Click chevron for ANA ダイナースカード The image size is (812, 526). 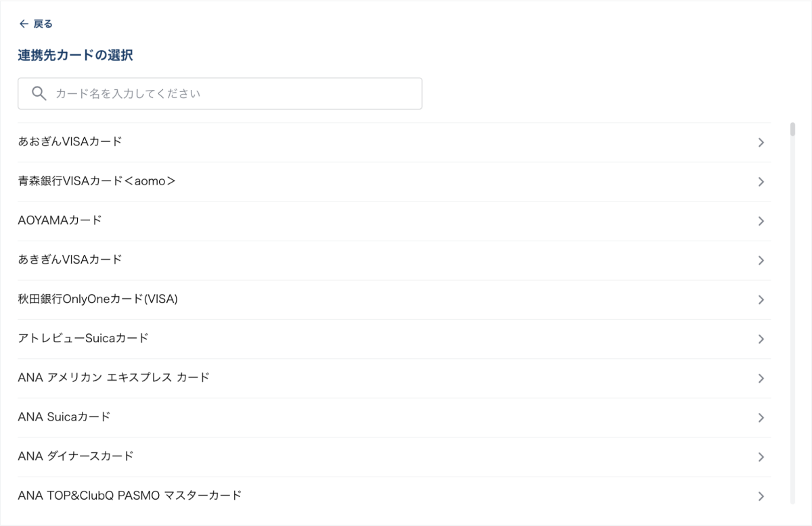click(761, 456)
